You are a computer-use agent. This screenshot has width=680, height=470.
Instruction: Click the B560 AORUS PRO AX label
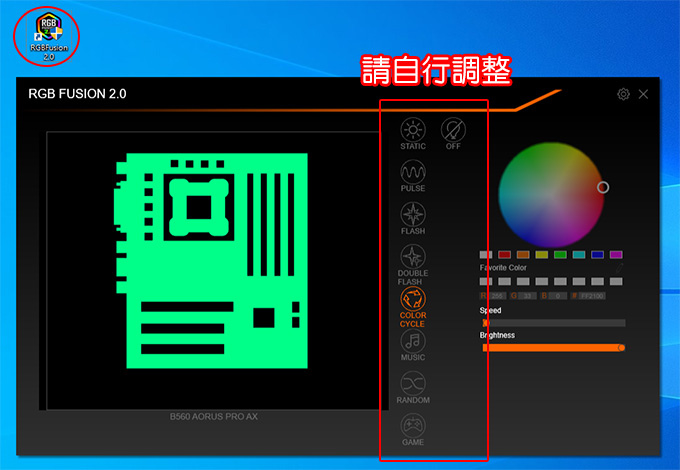click(x=214, y=417)
